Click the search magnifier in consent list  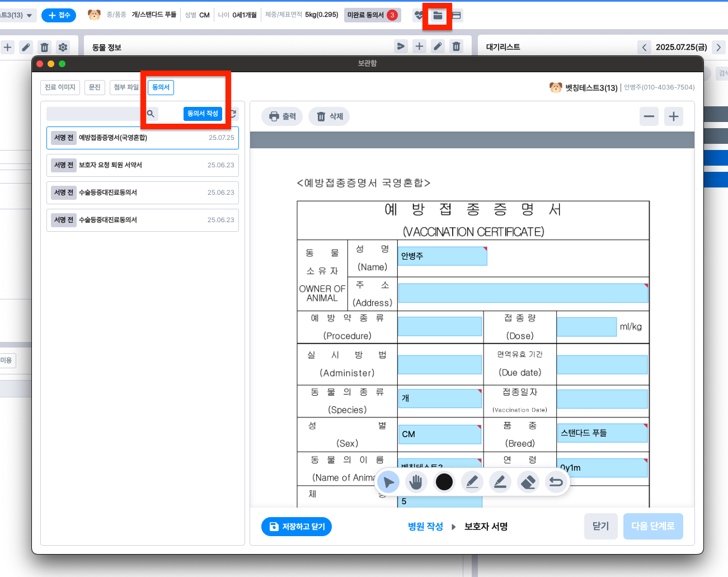[151, 114]
